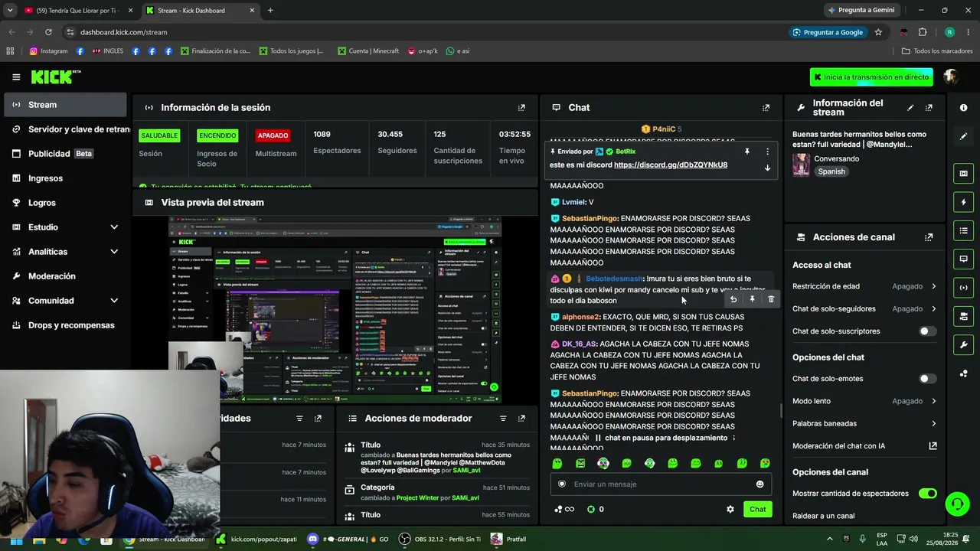Go to Ingresos in the sidebar
Viewport: 980px width, 551px height.
[x=65, y=178]
